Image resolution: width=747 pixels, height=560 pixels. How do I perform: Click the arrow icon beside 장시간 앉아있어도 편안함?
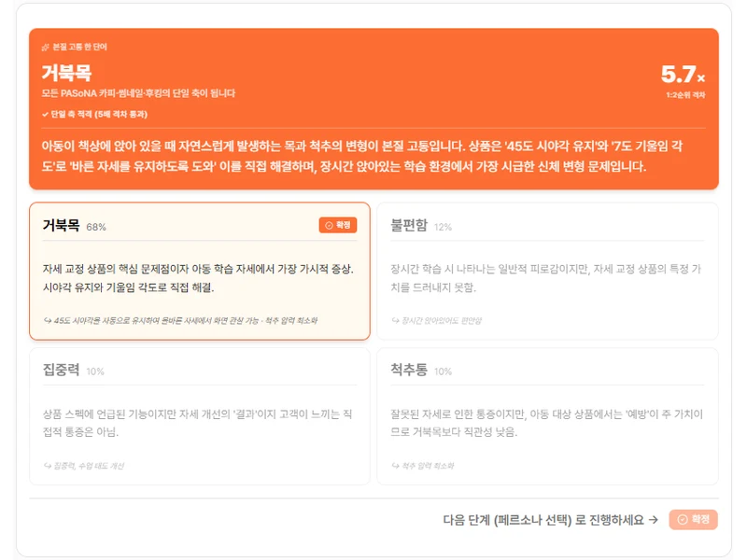point(395,320)
